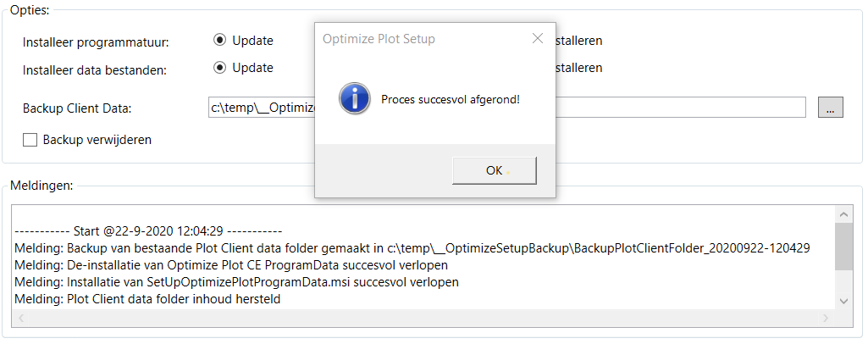Click the blue information icon in dialog
Viewport: 868px width, 344px height.
(354, 99)
